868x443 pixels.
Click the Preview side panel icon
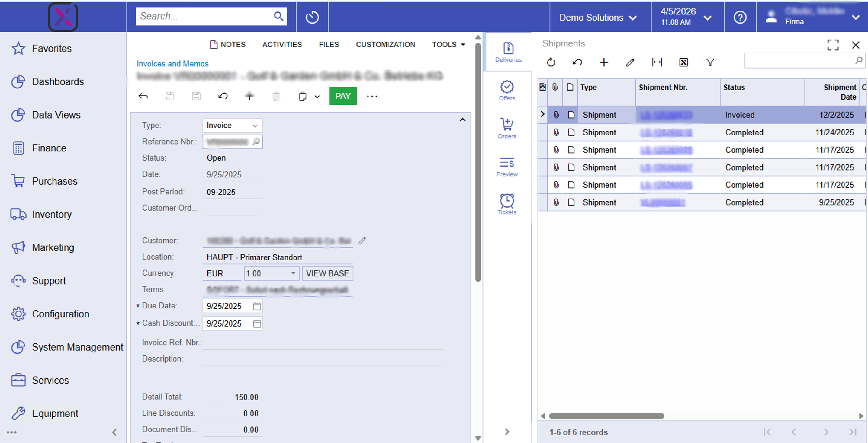(507, 166)
